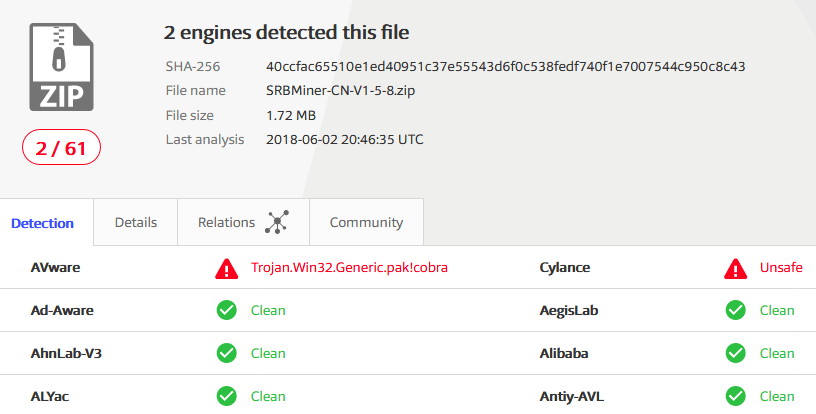Switch to the Details tab
816x414 pixels.
click(136, 222)
